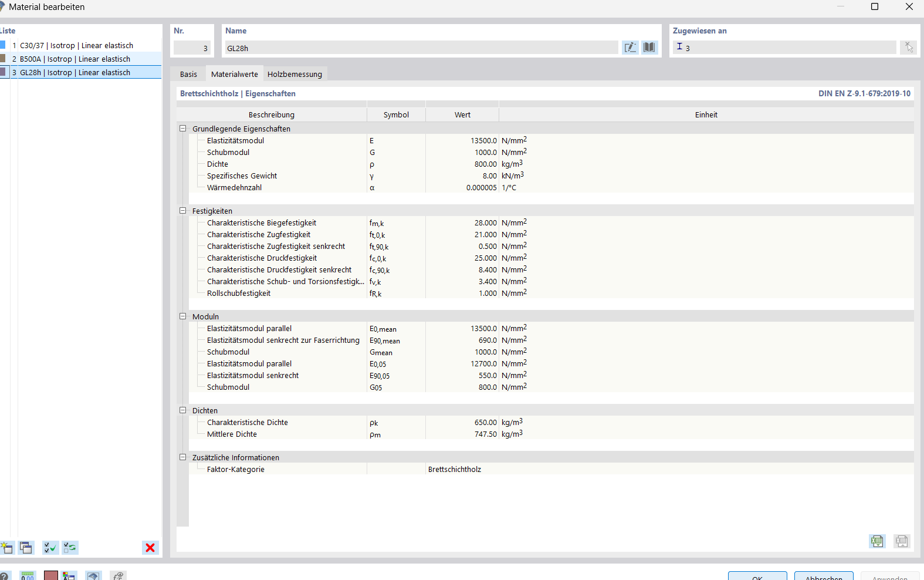Collapse the Moduln section
This screenshot has width=924, height=580.
182,316
